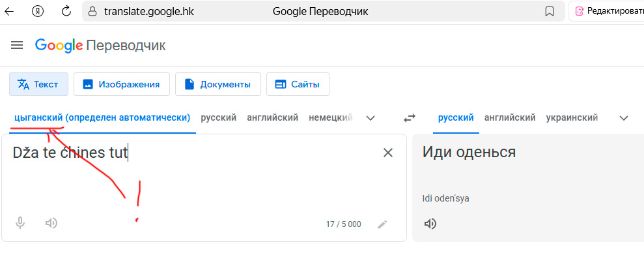Select английский as the target language
The image size is (644, 255).
click(510, 118)
